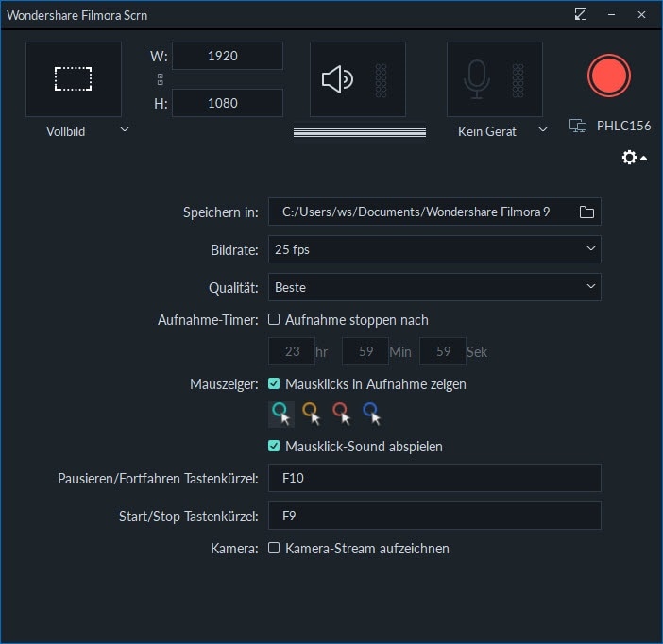Click the Start/Stop hotkey field F9

point(434,516)
